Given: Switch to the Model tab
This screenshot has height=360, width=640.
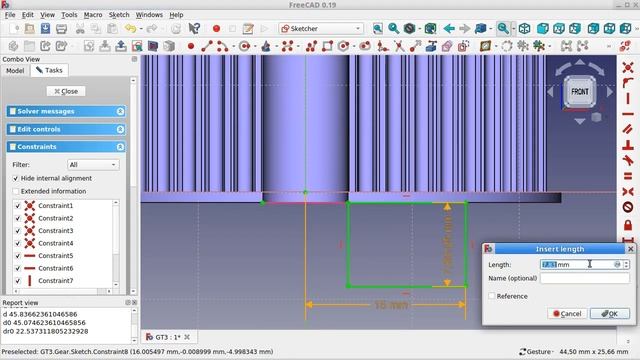Looking at the screenshot, I should (x=15, y=71).
